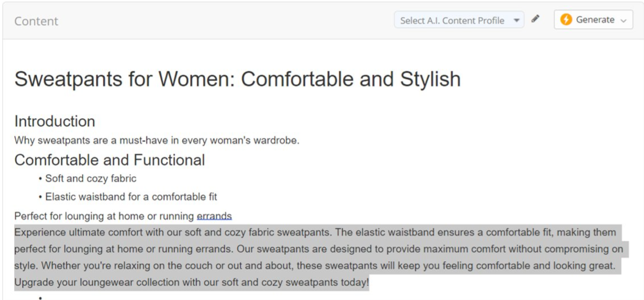This screenshot has height=300, width=644.
Task: Click the orange lightning bolt Generate icon
Action: pyautogui.click(x=566, y=20)
